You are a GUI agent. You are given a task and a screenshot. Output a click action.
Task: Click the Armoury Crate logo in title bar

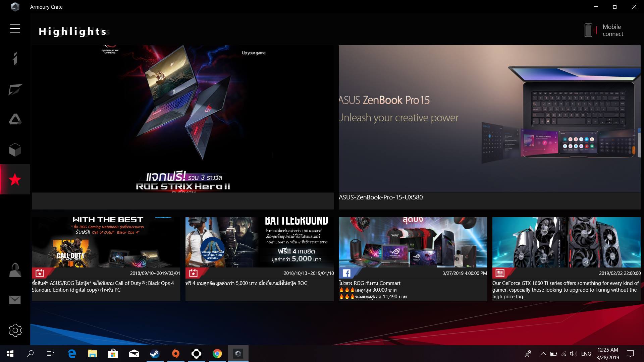pos(15,7)
